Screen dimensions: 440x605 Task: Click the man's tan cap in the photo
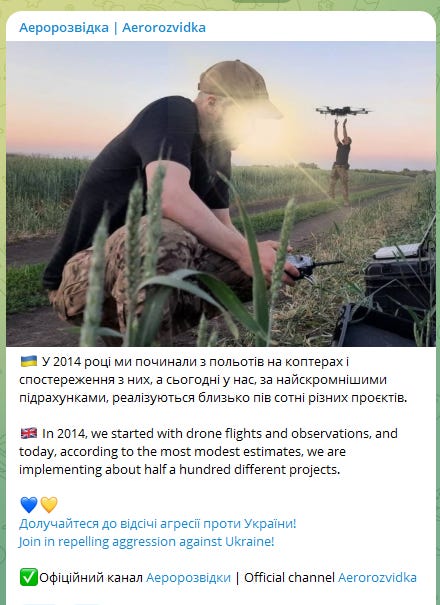pyautogui.click(x=239, y=88)
